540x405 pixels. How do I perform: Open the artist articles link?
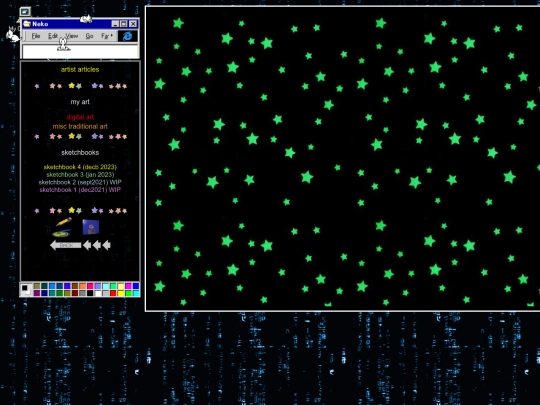point(80,69)
